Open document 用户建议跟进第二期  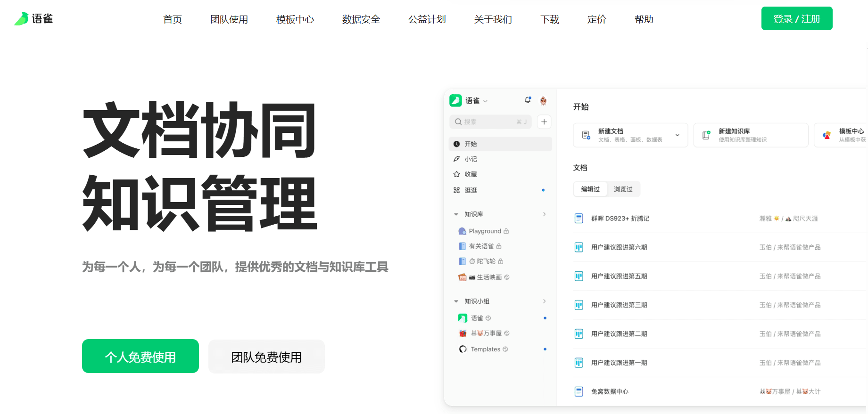coord(619,334)
